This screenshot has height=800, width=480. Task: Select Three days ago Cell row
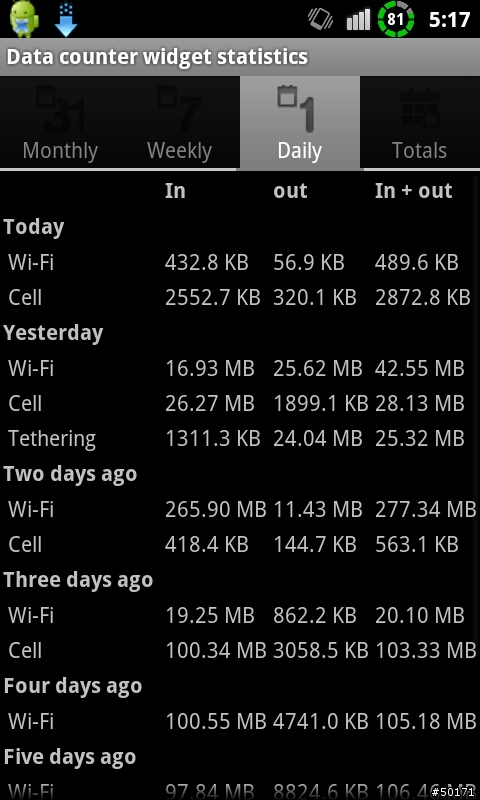(240, 651)
